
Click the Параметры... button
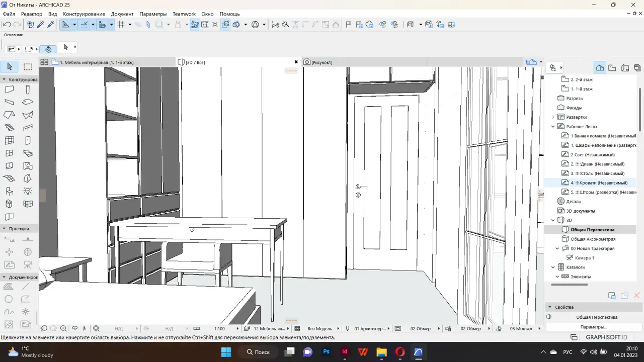coord(594,327)
